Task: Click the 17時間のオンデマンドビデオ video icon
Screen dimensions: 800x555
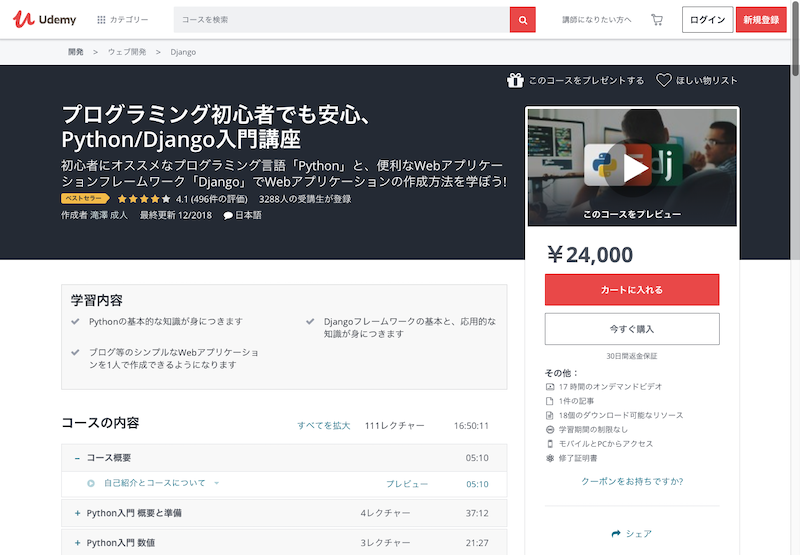Action: click(x=549, y=387)
